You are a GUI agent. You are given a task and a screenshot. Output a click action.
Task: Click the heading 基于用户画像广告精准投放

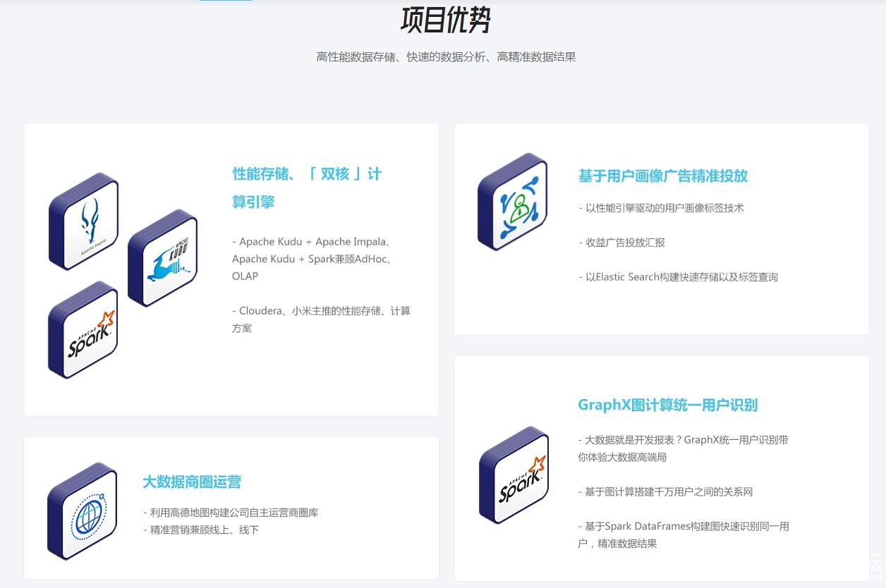tap(663, 176)
